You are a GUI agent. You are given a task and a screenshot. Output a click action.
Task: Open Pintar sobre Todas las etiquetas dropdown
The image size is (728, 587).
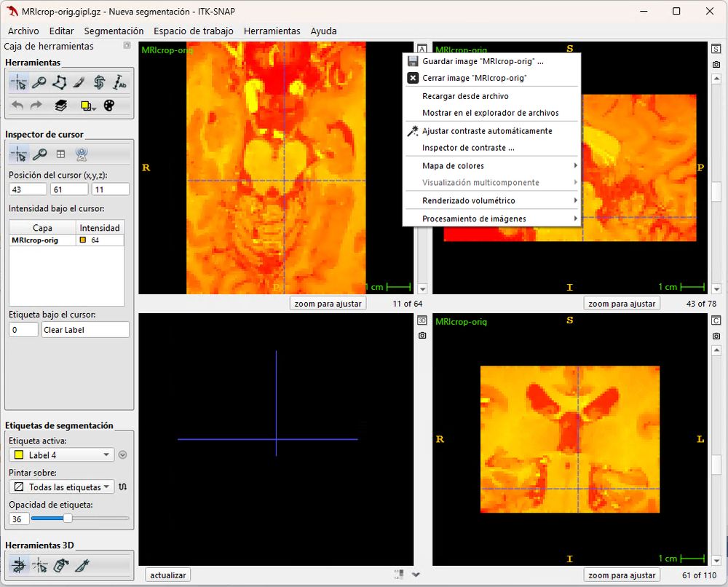click(61, 487)
